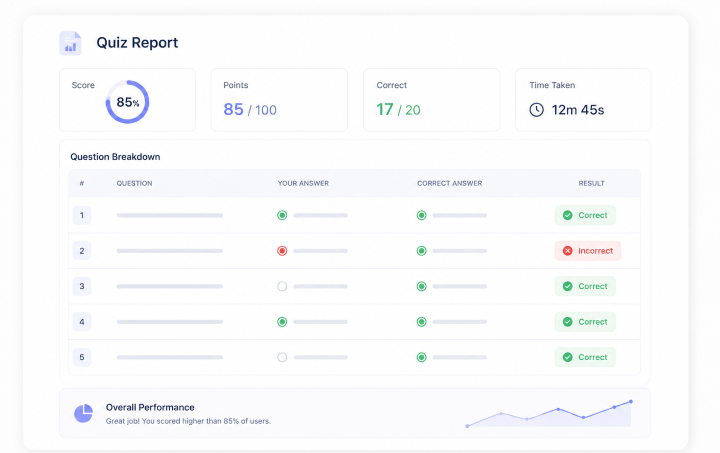Click the pie chart icon near Overall Performance
The width and height of the screenshot is (720, 453).
84,414
